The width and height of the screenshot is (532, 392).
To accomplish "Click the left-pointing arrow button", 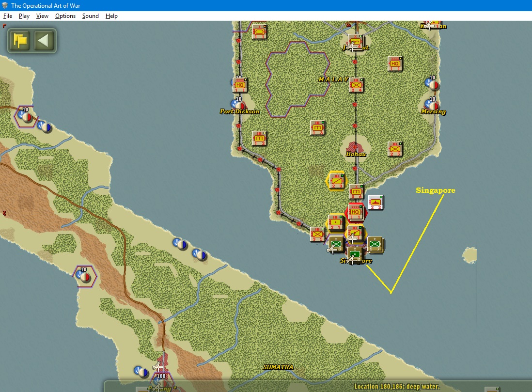I will coord(44,41).
